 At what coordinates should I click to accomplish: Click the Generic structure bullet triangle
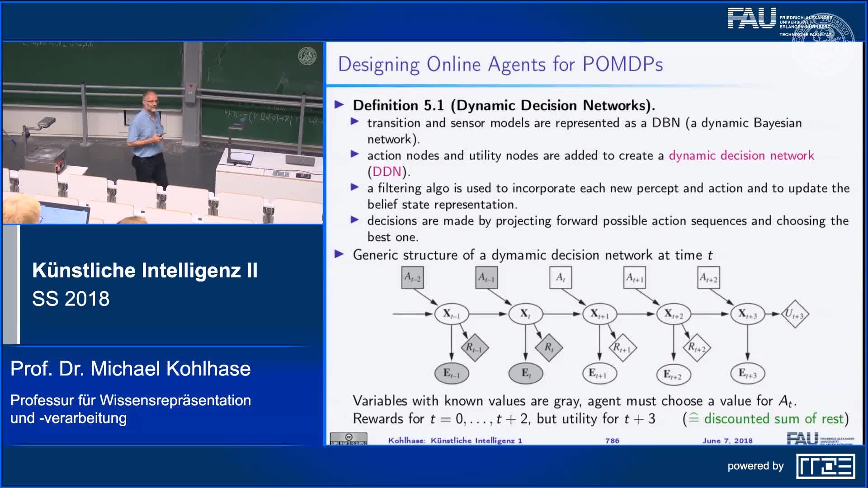pos(339,254)
